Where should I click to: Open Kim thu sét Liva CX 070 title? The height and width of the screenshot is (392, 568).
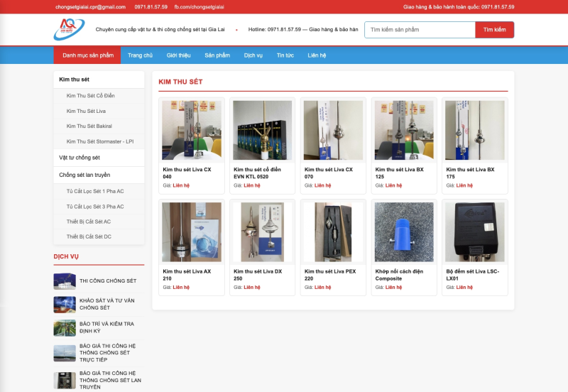point(329,173)
